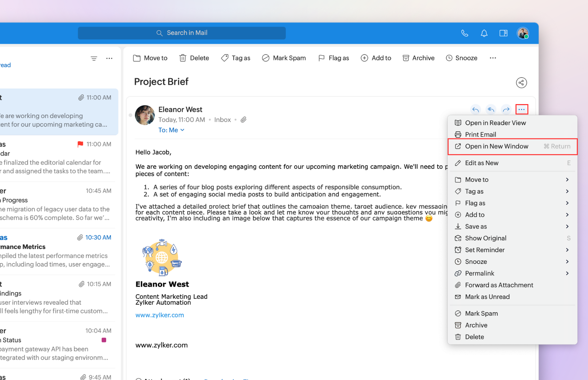Click Flag as in the toolbar
The height and width of the screenshot is (380, 588).
point(333,58)
